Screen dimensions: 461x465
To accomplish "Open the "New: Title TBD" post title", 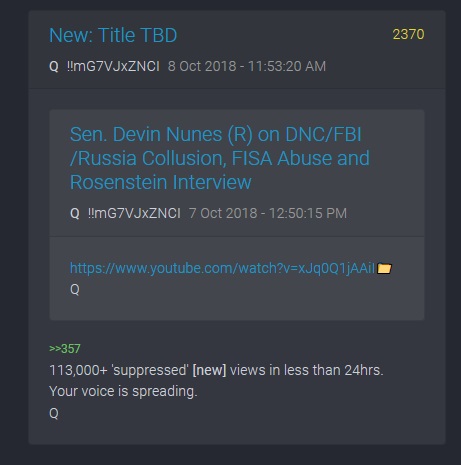I will tap(113, 35).
